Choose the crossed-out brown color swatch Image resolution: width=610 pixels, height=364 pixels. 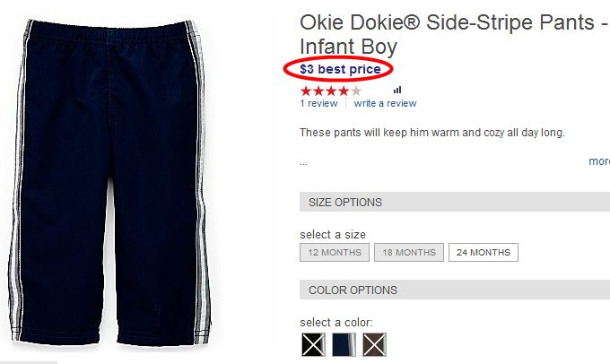(374, 345)
